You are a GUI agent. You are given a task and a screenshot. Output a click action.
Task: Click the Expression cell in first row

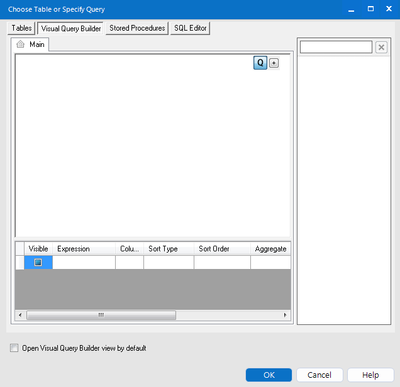click(84, 262)
